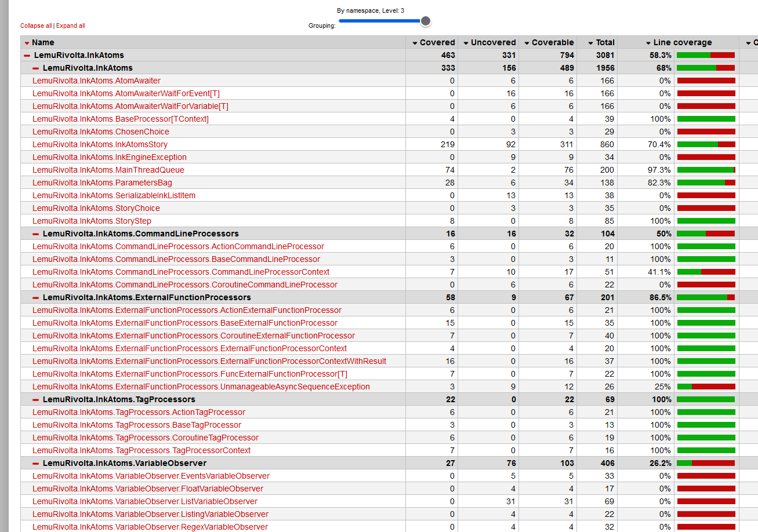Open the TagProcessorContext class link
Image resolution: width=758 pixels, height=532 pixels.
click(142, 450)
